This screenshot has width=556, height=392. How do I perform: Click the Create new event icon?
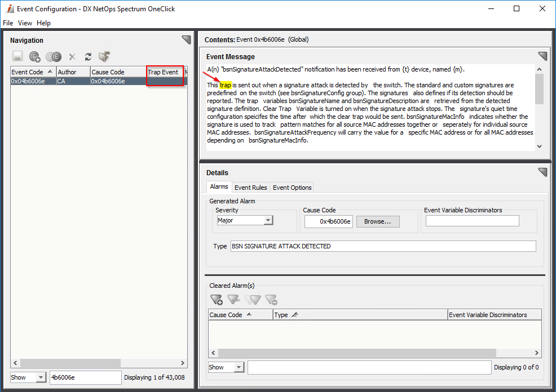click(x=35, y=56)
